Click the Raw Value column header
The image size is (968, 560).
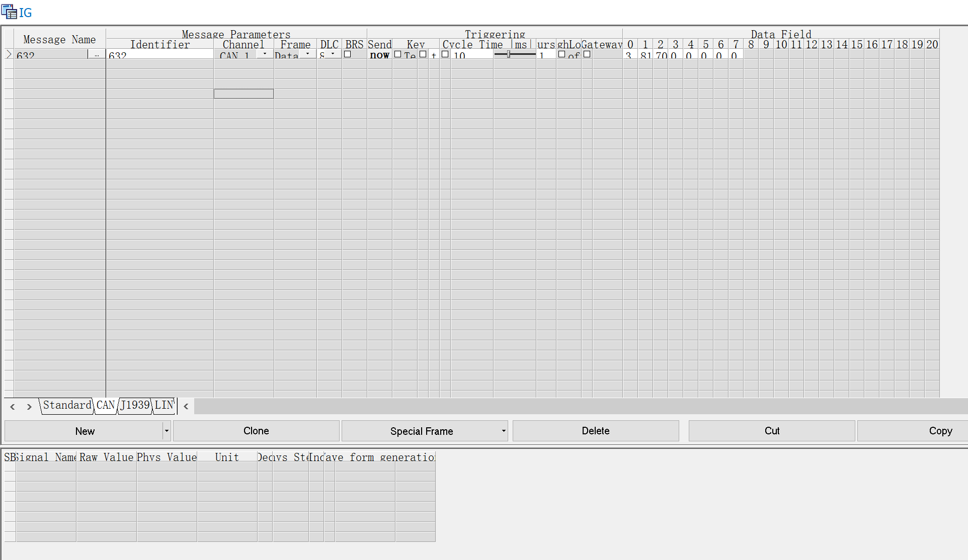coord(106,457)
